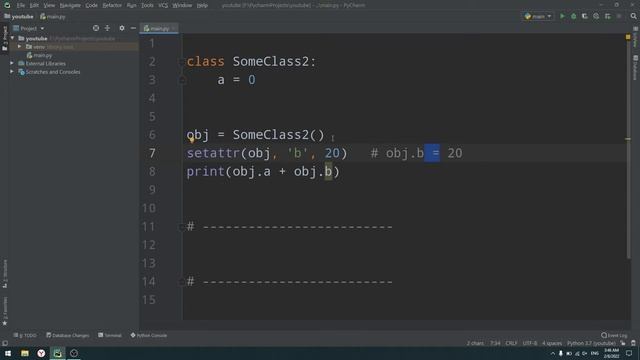Run with coverage icon in the toolbar

click(x=585, y=16)
